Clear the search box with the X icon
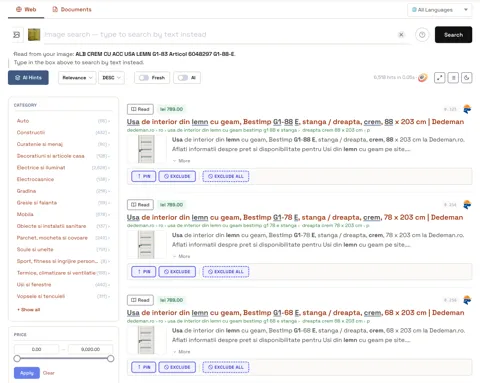Viewport: 480px width, 383px height. pos(401,35)
